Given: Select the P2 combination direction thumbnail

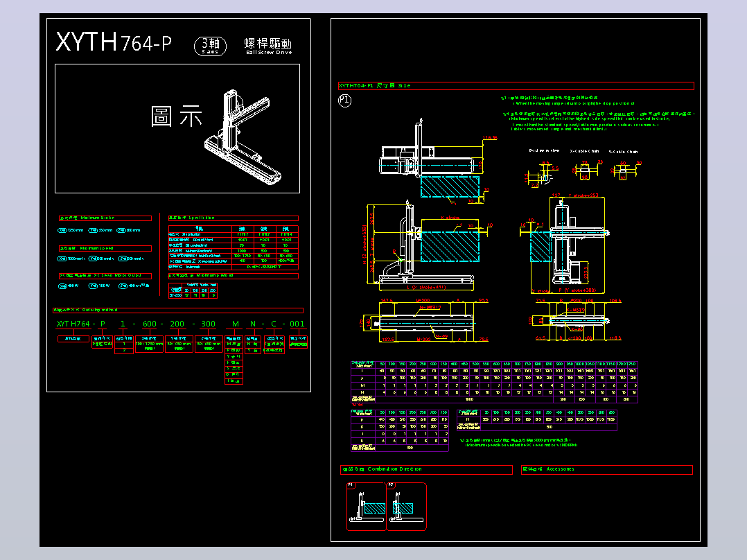Looking at the screenshot, I should point(406,506).
